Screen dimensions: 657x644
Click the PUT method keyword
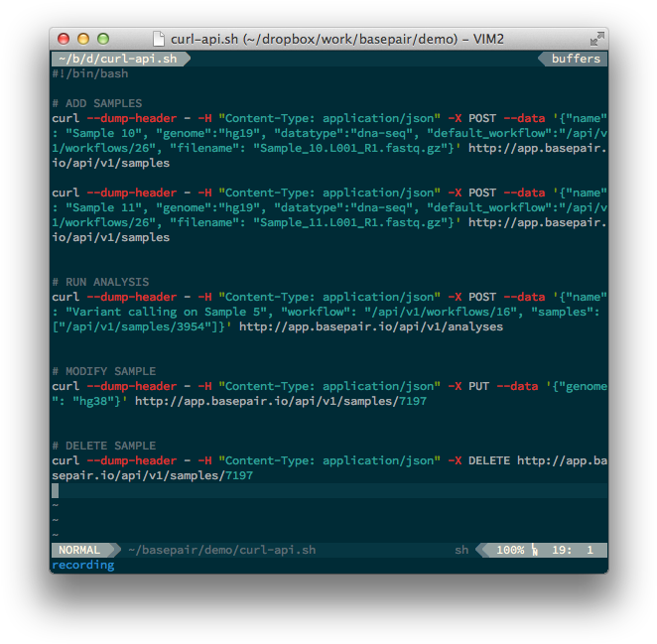coord(478,386)
